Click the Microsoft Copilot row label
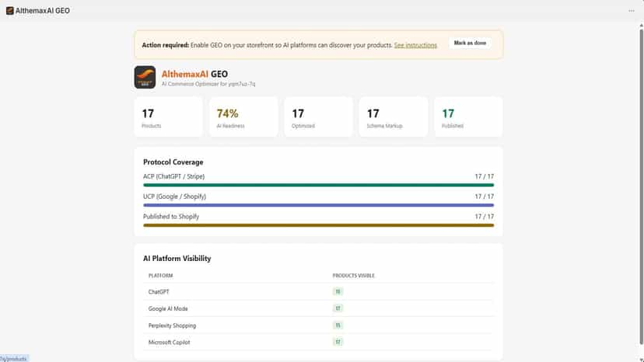 coord(170,343)
